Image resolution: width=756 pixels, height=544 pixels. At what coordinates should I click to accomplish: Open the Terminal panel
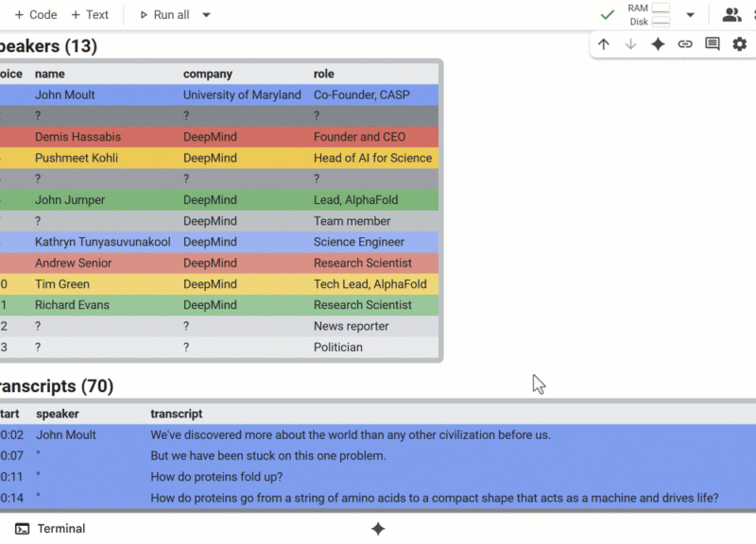pyautogui.click(x=50, y=529)
